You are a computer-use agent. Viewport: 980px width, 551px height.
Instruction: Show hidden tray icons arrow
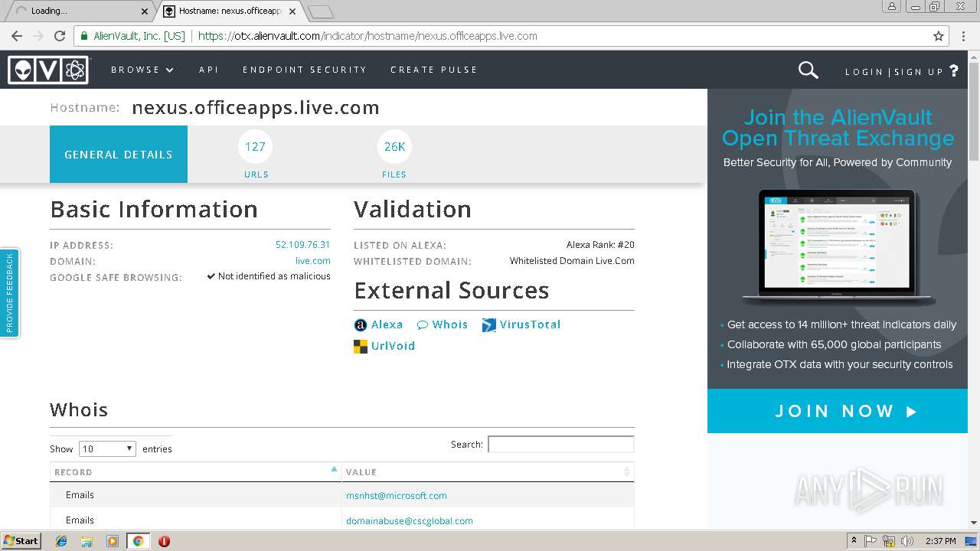pyautogui.click(x=854, y=541)
